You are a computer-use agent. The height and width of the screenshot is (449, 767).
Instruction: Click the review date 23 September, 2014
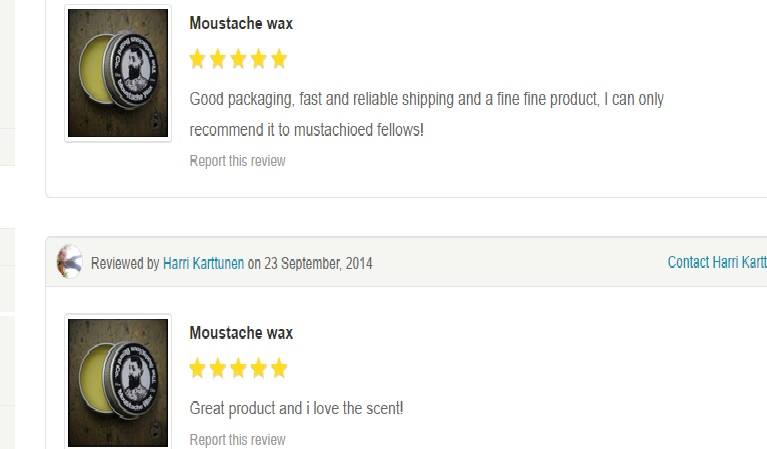click(x=318, y=264)
